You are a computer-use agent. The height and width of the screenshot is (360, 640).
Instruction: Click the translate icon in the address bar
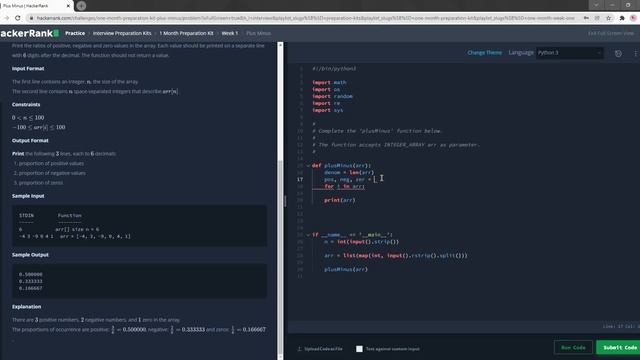(597, 18)
